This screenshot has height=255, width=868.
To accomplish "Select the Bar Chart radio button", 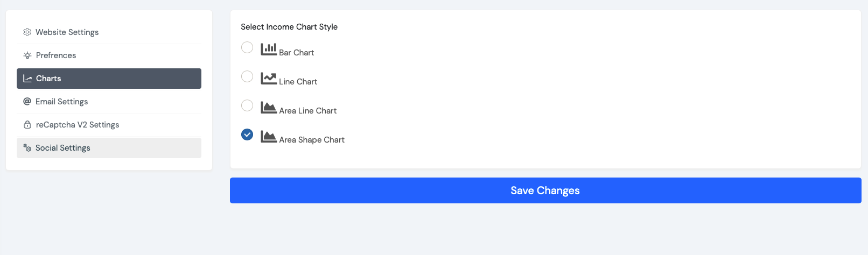I will point(247,47).
